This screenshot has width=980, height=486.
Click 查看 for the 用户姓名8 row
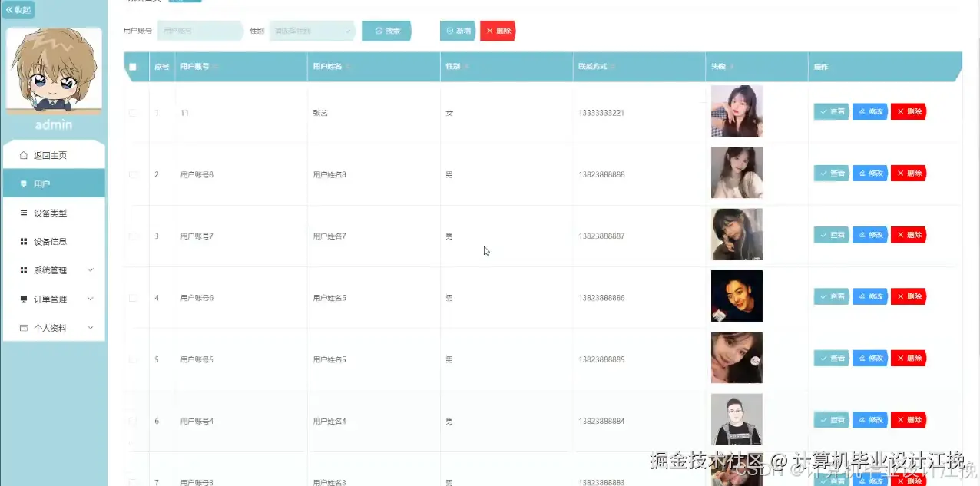832,173
